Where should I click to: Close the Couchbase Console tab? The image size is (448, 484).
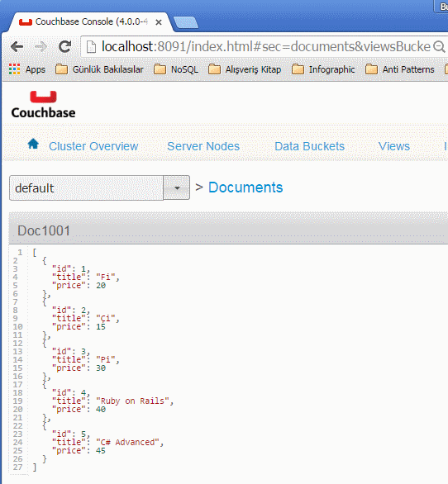pyautogui.click(x=159, y=22)
